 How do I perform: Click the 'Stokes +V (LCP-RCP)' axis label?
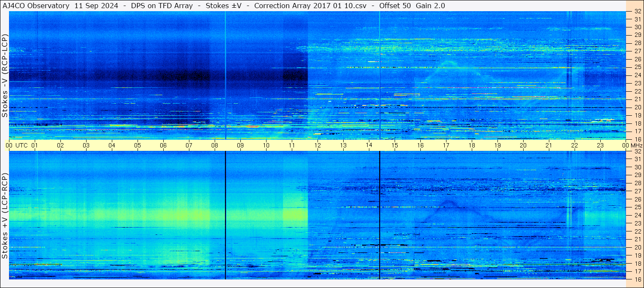click(5, 216)
